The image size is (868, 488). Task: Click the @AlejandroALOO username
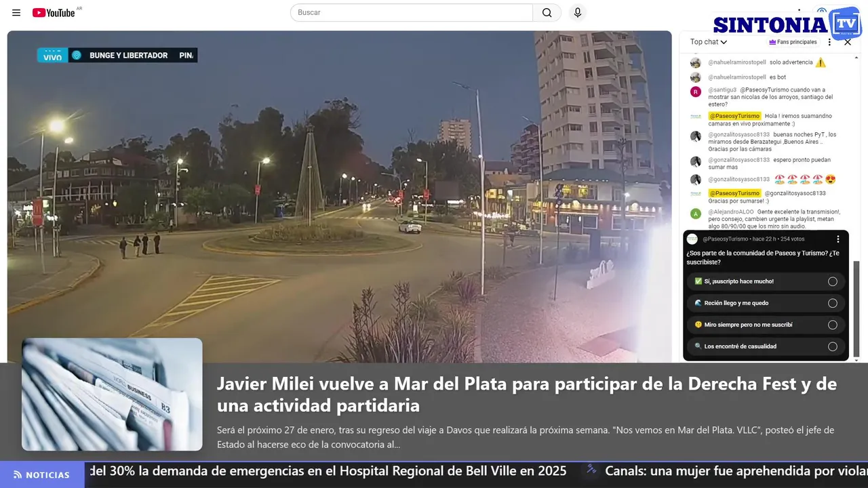[x=731, y=211]
